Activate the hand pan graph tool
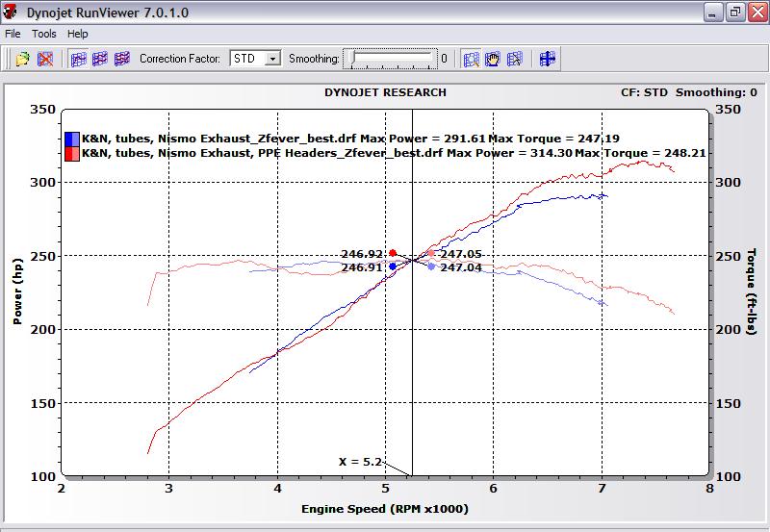Screen dimensions: 770x532 (493, 59)
